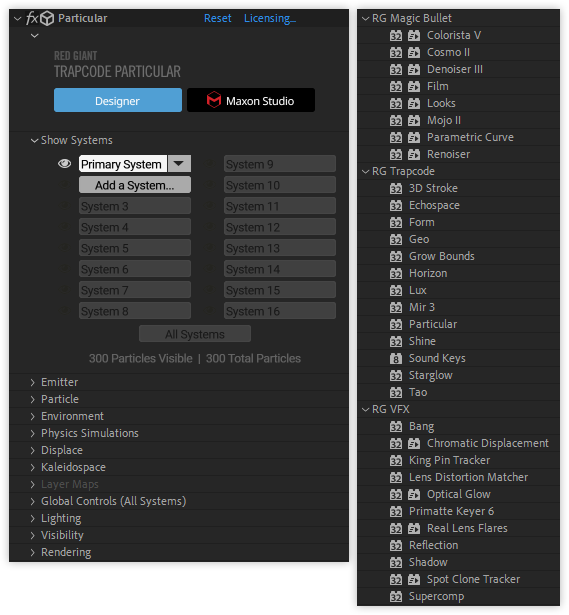Collapse the Particular effect header
The height and width of the screenshot is (615, 569).
17,18
